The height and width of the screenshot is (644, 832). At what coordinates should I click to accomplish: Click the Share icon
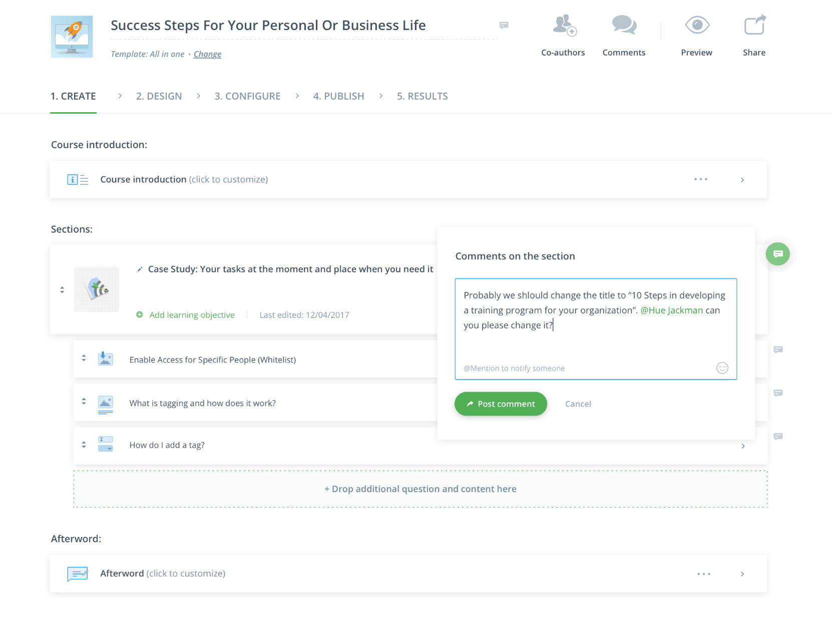point(754,25)
